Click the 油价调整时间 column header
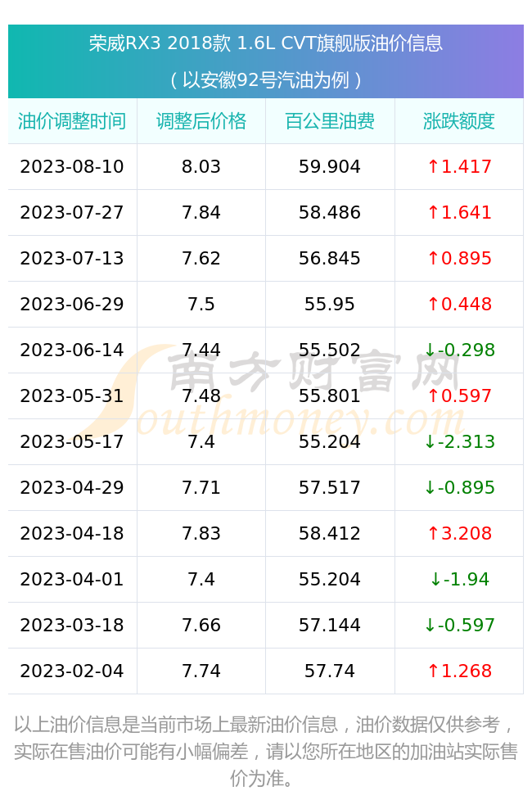 pyautogui.click(x=72, y=121)
